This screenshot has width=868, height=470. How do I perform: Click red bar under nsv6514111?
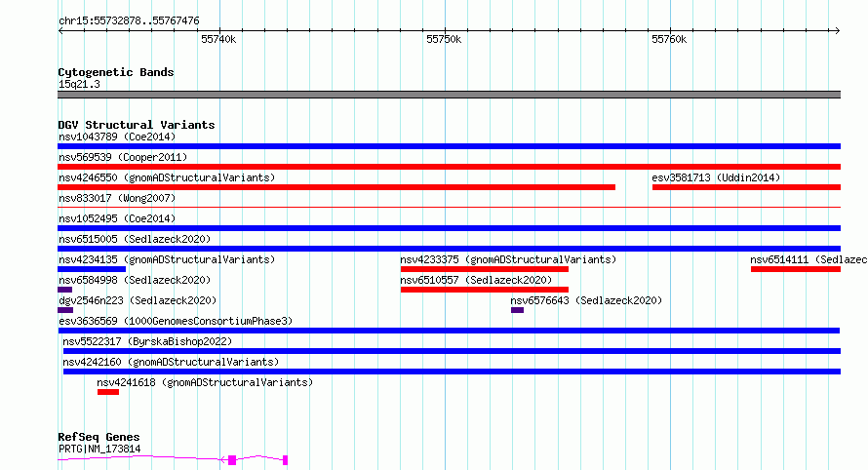pos(796,269)
